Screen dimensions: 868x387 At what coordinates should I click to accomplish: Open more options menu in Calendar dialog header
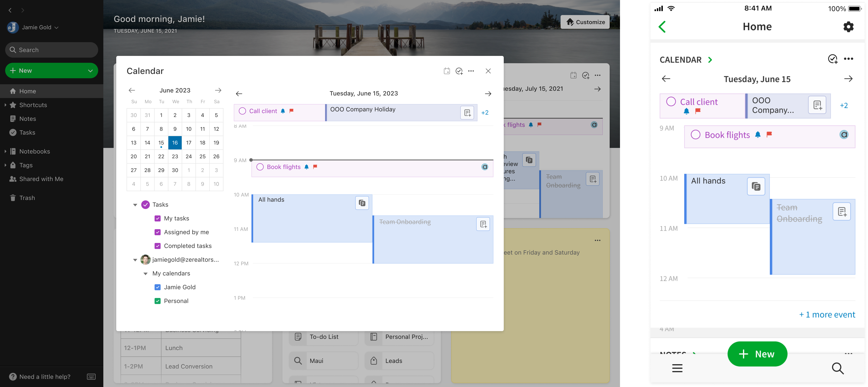click(x=471, y=71)
